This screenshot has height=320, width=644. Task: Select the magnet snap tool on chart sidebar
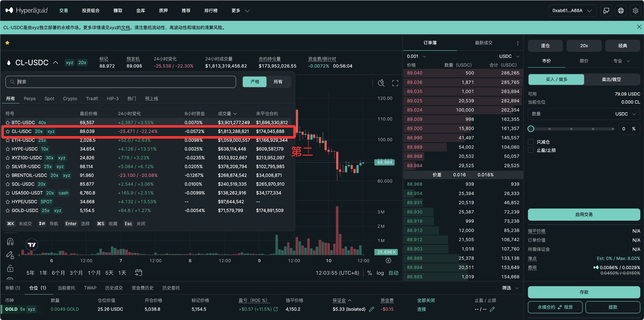10,241
